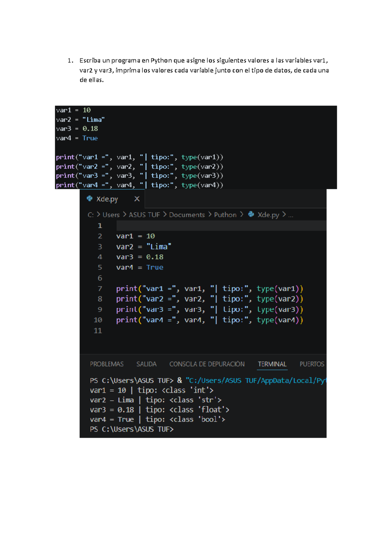Click the breadcrumb ellipsis after Xde.py
Viewport: 392px width, 554px height.
pyautogui.click(x=290, y=215)
